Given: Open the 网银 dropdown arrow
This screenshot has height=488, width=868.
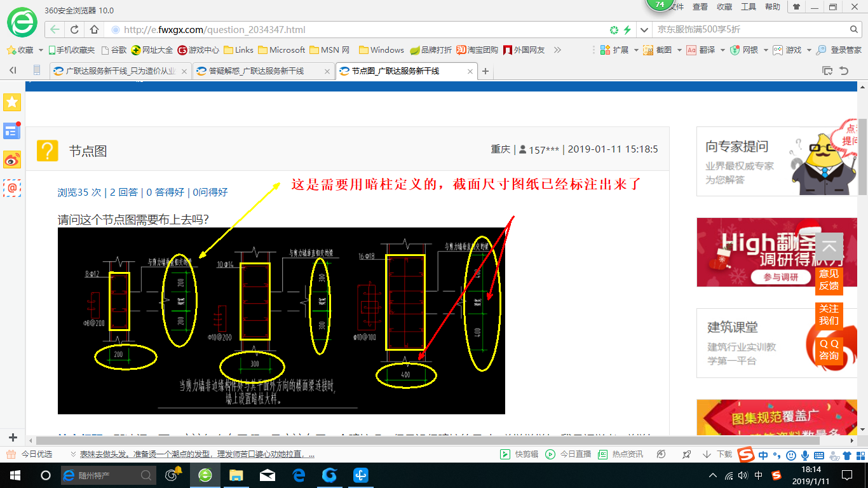Looking at the screenshot, I should point(766,50).
